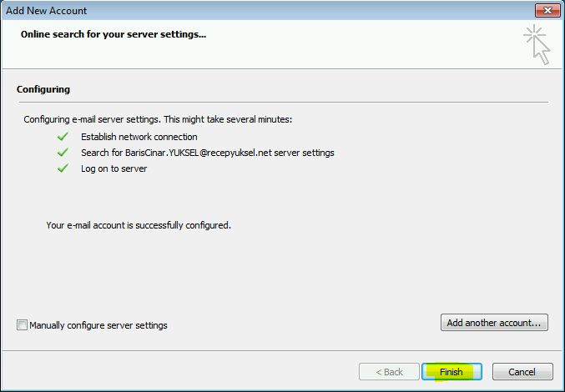This screenshot has width=565, height=392.
Task: Select the Log on to server step text
Action: click(x=114, y=168)
